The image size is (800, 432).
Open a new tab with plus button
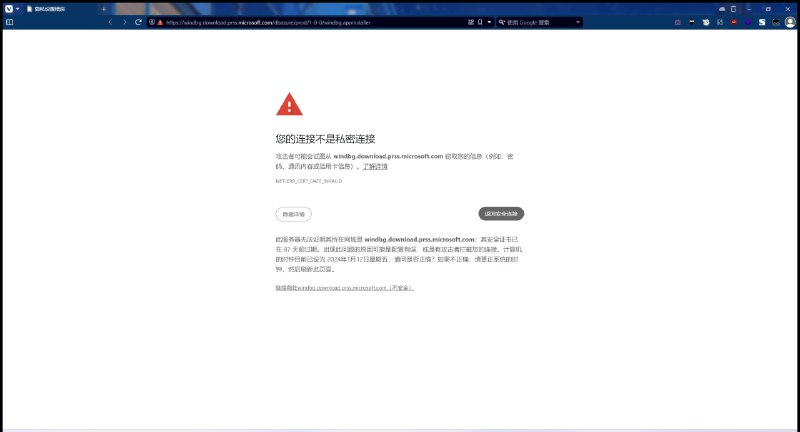click(104, 9)
